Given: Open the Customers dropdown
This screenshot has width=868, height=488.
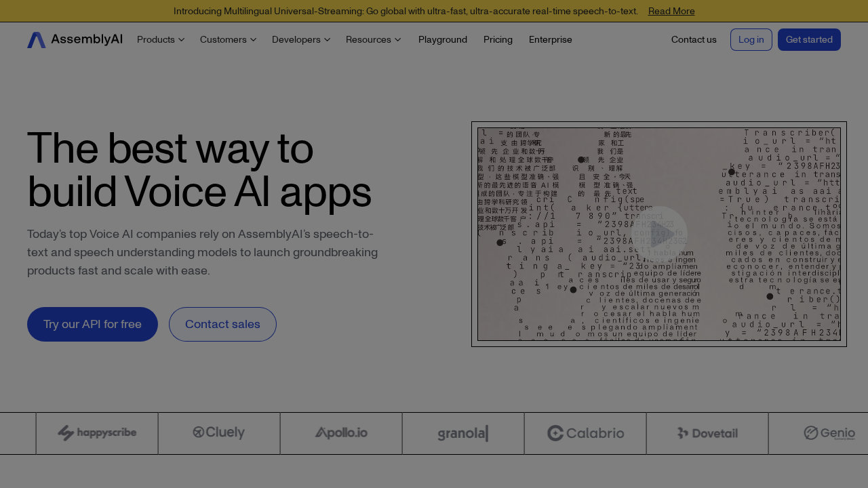Looking at the screenshot, I should (227, 39).
